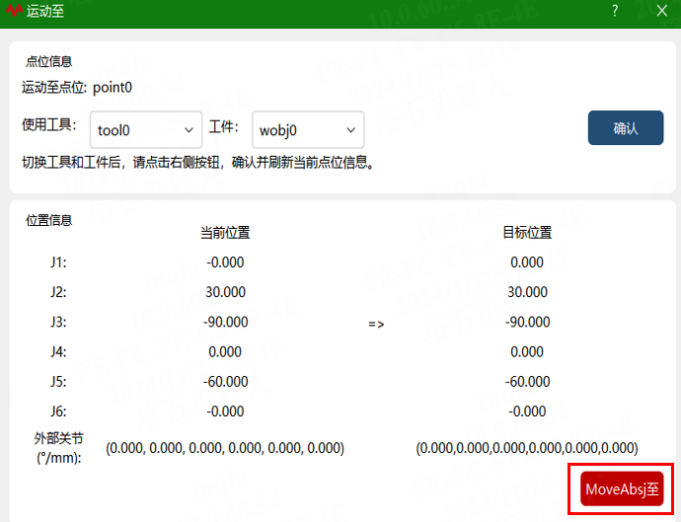Image resolution: width=681 pixels, height=522 pixels.
Task: Click the J1 current position value -0.000
Action: pyautogui.click(x=225, y=262)
